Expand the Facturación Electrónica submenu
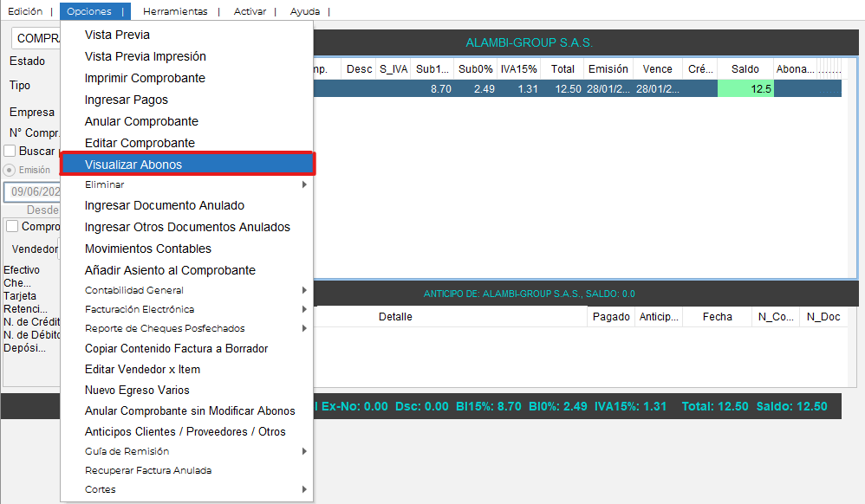The height and width of the screenshot is (504, 865). 186,309
